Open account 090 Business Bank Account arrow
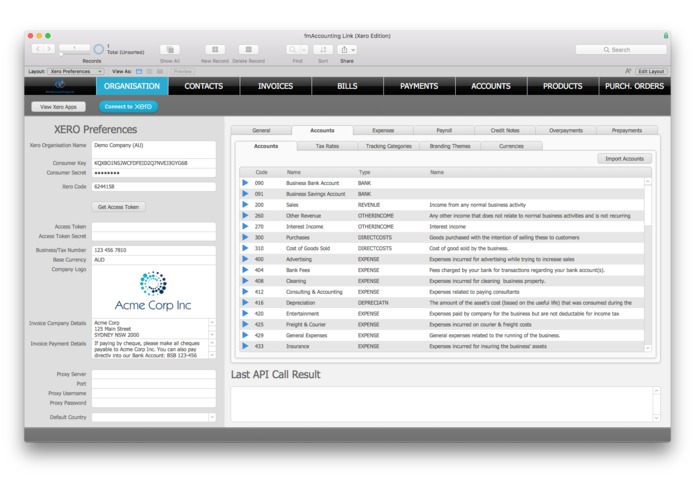 pos(245,183)
